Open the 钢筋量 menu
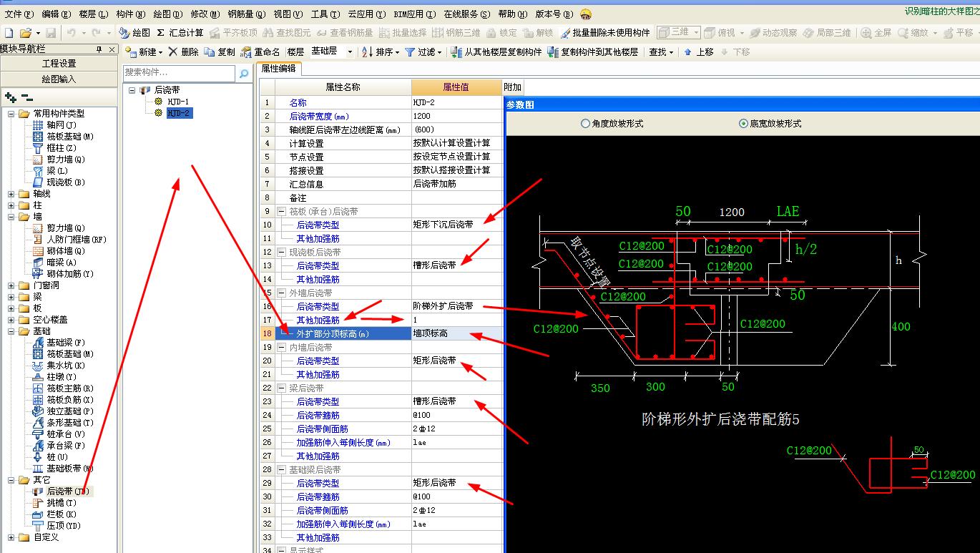The image size is (980, 553). coord(247,14)
